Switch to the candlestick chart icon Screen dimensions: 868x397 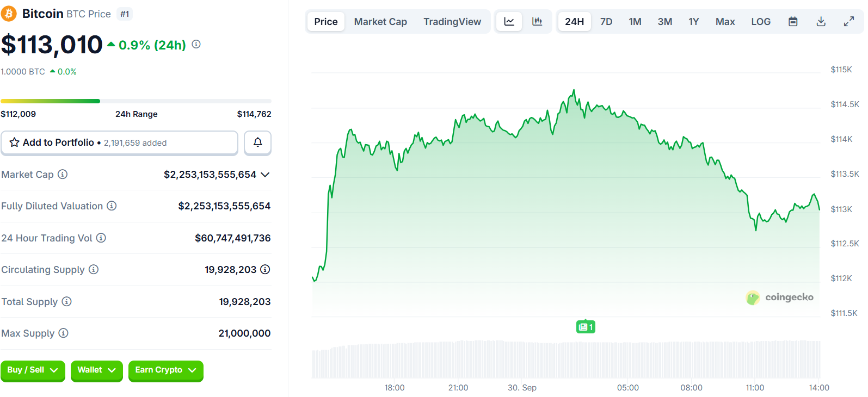(537, 22)
